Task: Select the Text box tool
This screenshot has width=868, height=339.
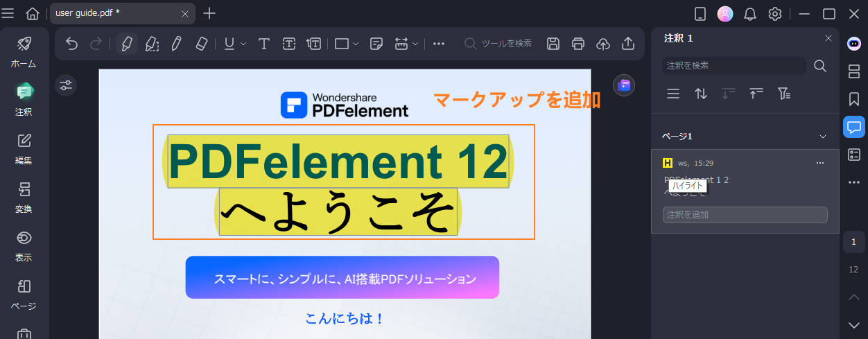Action: click(289, 44)
